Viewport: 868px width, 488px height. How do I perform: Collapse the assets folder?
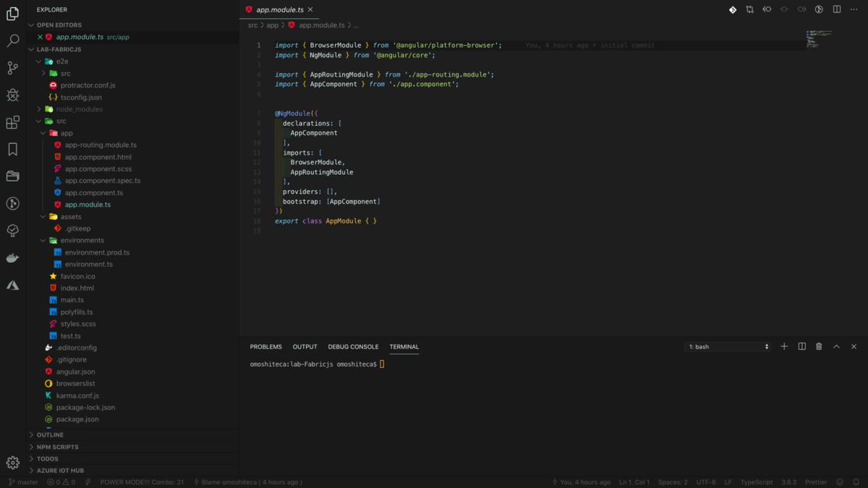(x=43, y=217)
